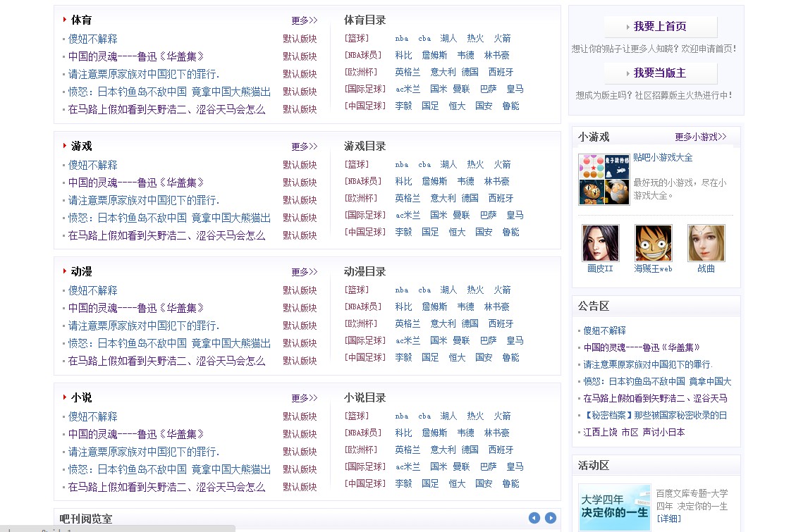The image size is (796, 532).
Task: Open 贴吧小游戏大全 title link
Action: pyautogui.click(x=663, y=158)
